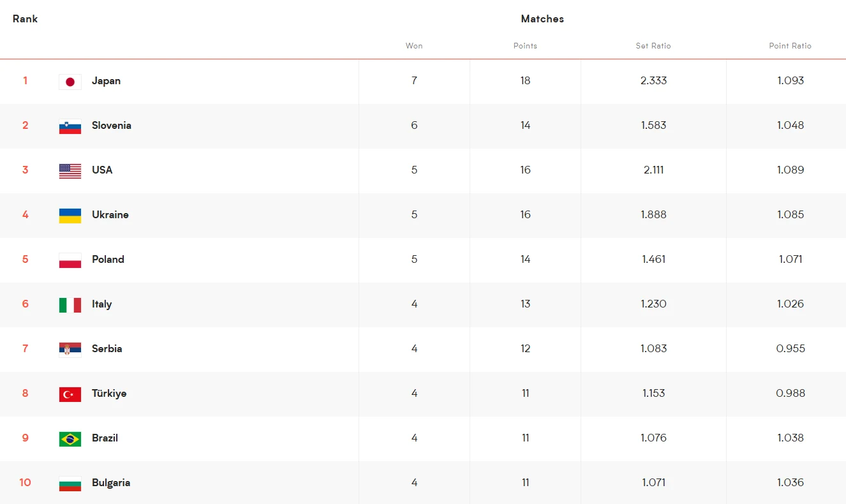846x504 pixels.
Task: Select the Poland flag icon
Action: click(70, 260)
